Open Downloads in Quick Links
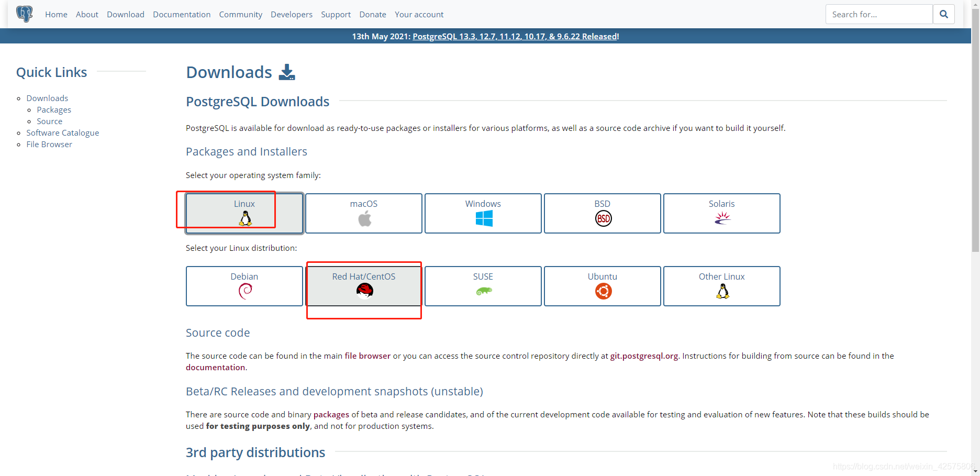Viewport: 980px width, 476px height. coord(47,98)
